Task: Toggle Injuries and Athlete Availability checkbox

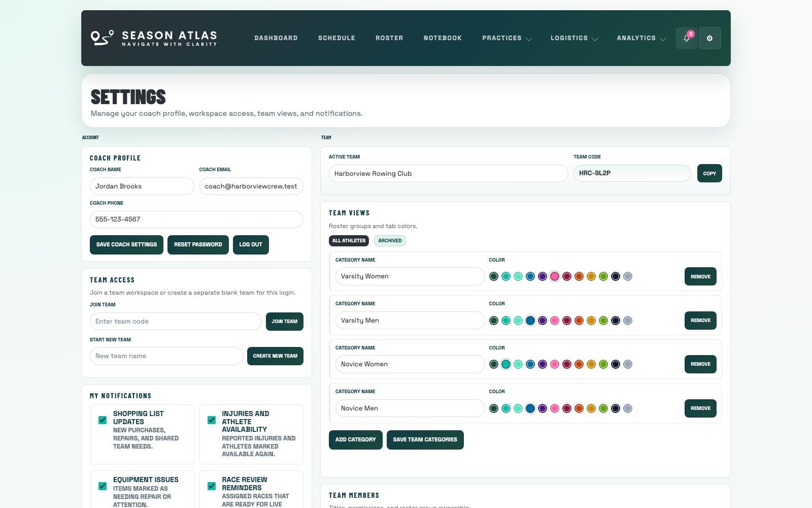Action: (212, 420)
